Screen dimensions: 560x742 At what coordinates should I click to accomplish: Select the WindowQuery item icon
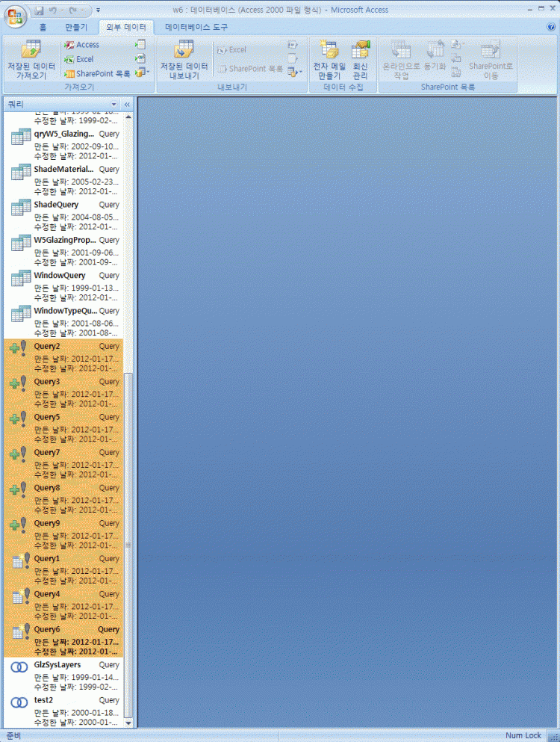tap(21, 279)
